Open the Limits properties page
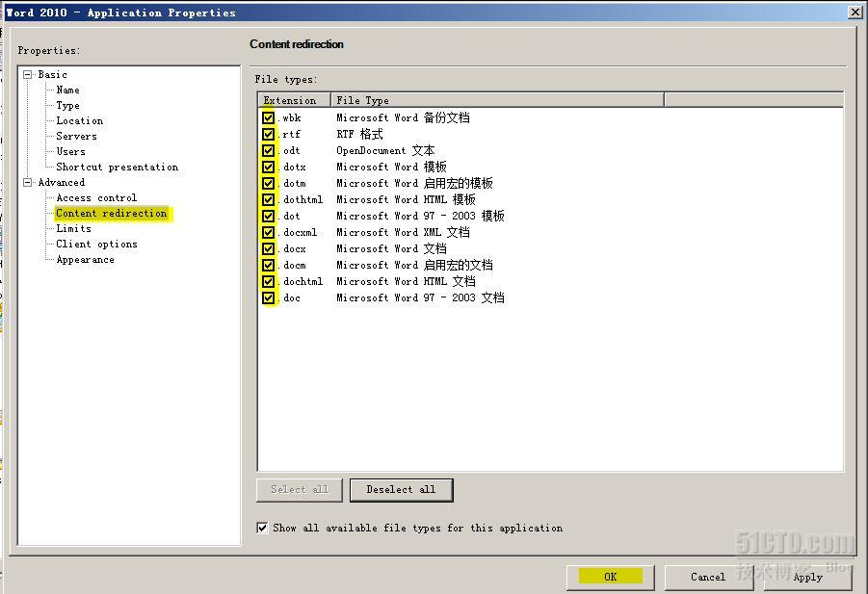The height and width of the screenshot is (594, 868). pos(73,228)
